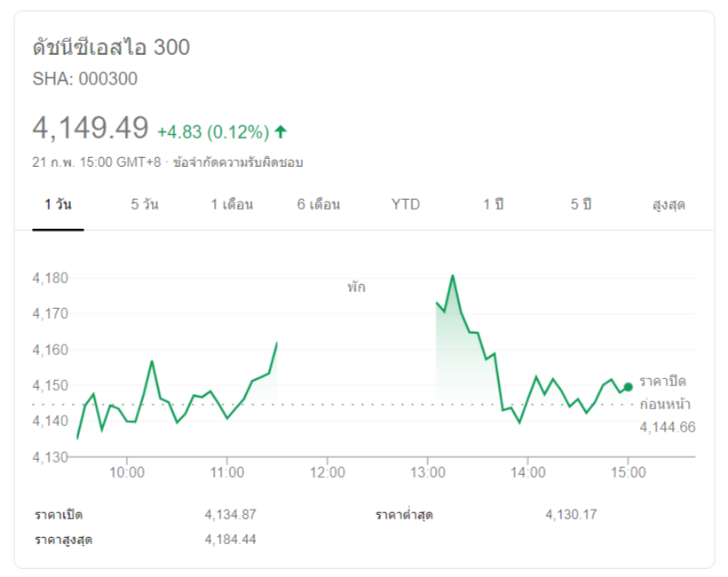Click the green closing price dot
Viewport: 728px width, 577px height.
[x=629, y=386]
